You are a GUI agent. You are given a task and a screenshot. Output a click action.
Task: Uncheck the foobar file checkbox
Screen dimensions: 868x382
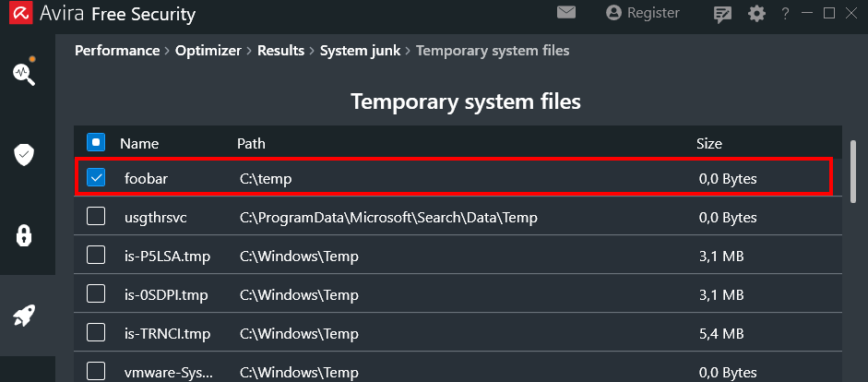pos(96,178)
